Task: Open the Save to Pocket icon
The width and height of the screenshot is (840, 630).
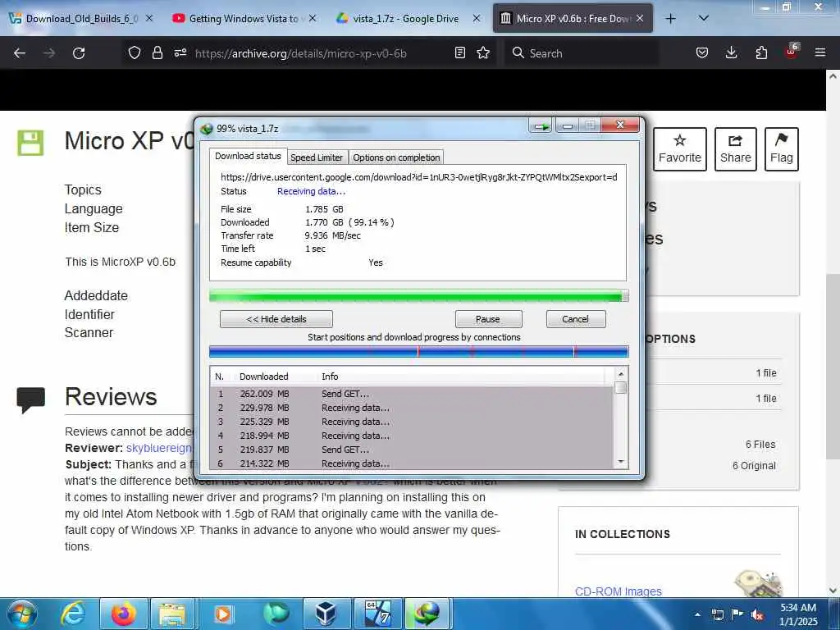Action: pyautogui.click(x=702, y=53)
